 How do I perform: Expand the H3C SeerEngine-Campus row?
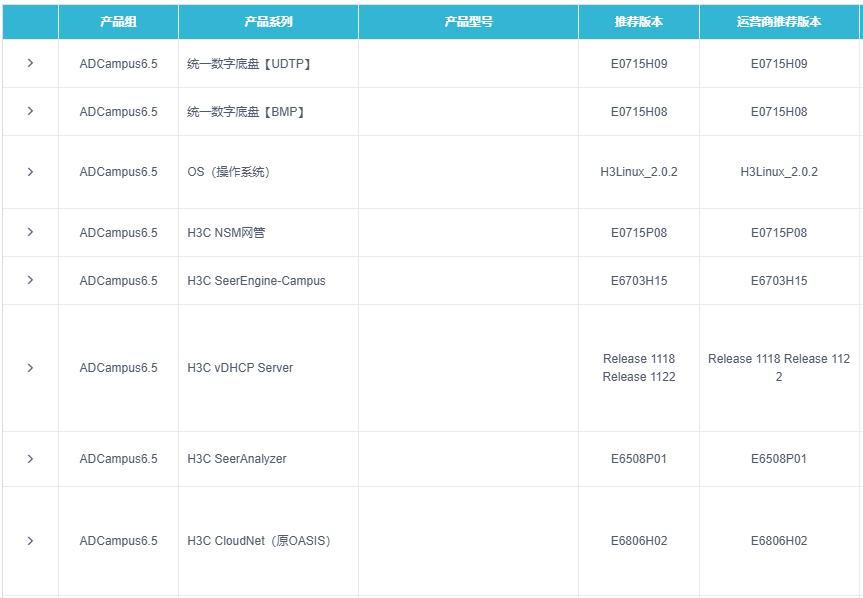[x=30, y=280]
